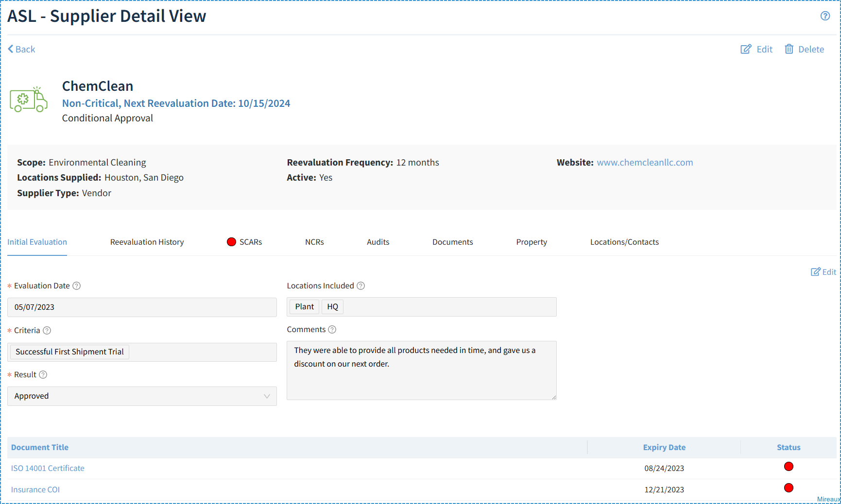Click the red status dot for ISO 14001 Certificate

point(789,466)
